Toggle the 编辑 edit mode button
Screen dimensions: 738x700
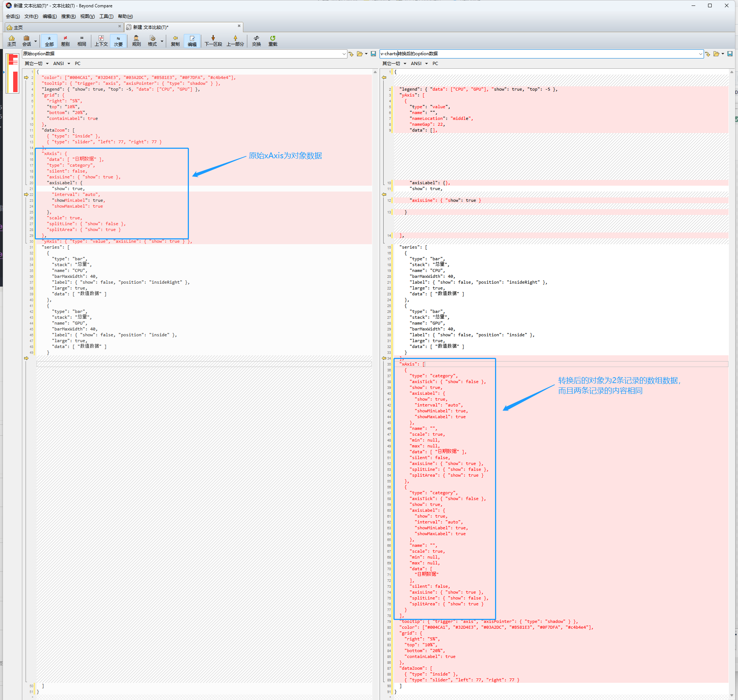point(192,41)
